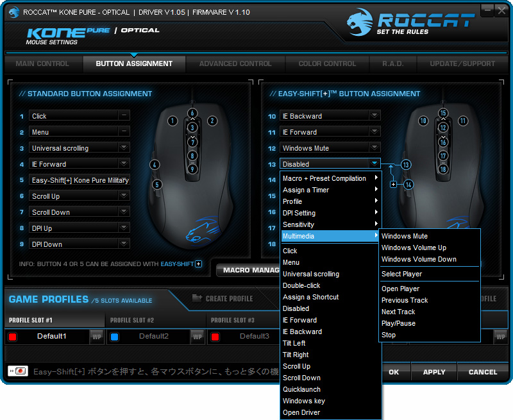This screenshot has height=420, width=513.
Task: Click the OK button
Action: pos(394,372)
